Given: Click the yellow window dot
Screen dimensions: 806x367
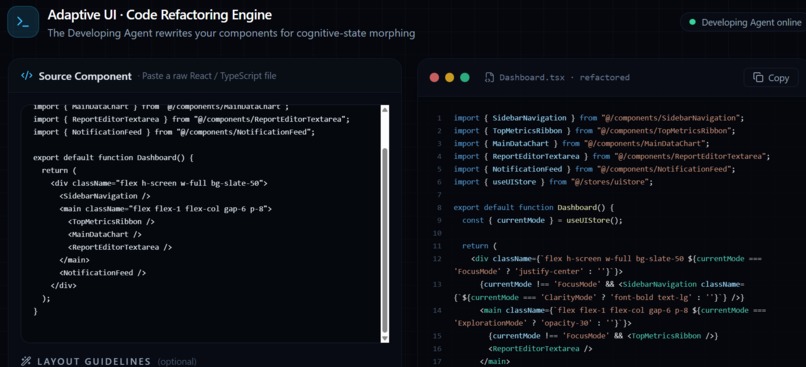Looking at the screenshot, I should 449,78.
